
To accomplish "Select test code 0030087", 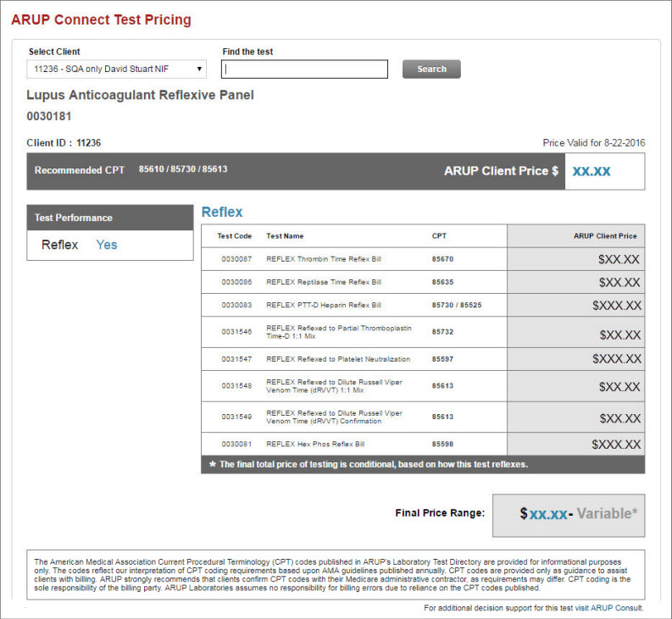I will click(236, 259).
